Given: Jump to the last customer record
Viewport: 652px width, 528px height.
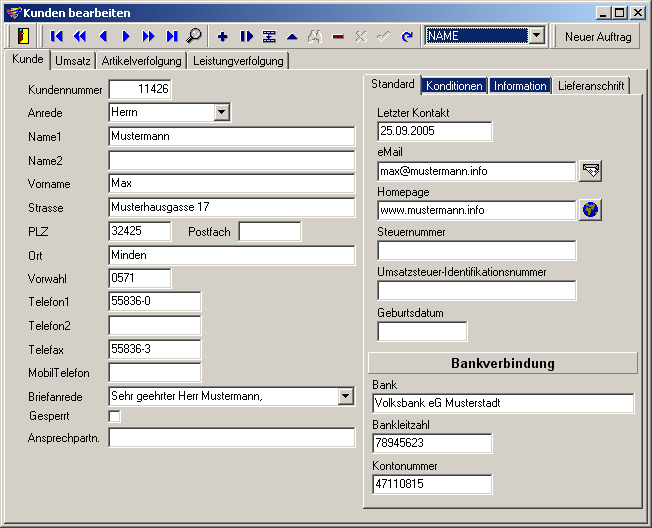Looking at the screenshot, I should pos(172,37).
